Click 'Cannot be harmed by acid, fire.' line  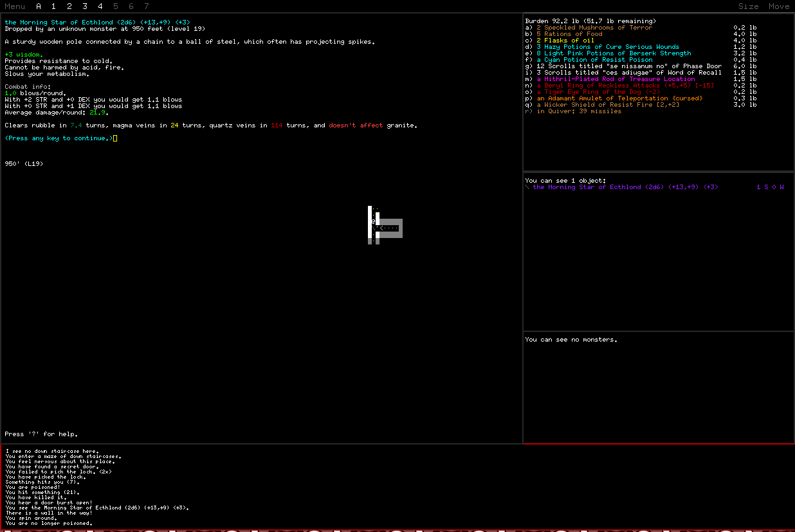click(64, 68)
